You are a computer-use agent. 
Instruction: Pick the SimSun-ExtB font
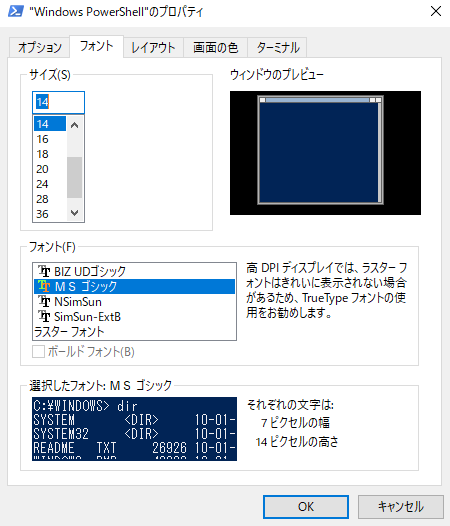click(134, 317)
